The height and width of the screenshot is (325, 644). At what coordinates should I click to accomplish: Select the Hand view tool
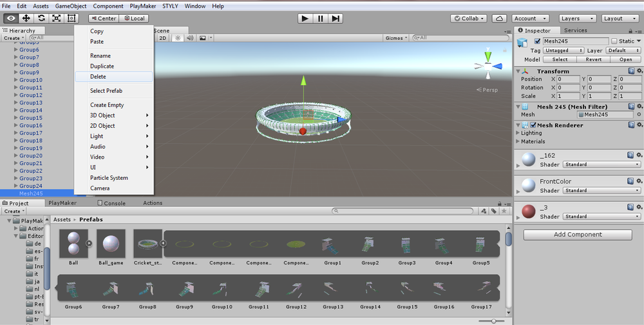[11, 18]
